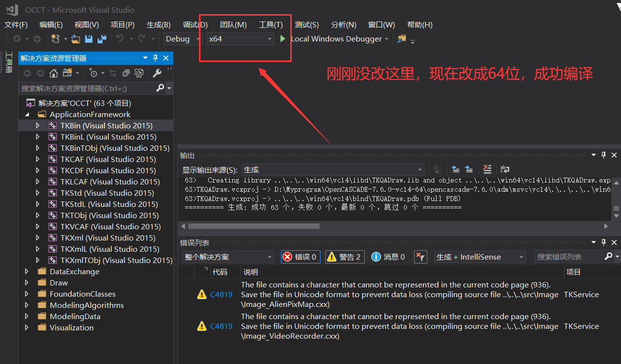Expand the Visualization folder
This screenshot has width=621, height=364.
pyautogui.click(x=27, y=328)
